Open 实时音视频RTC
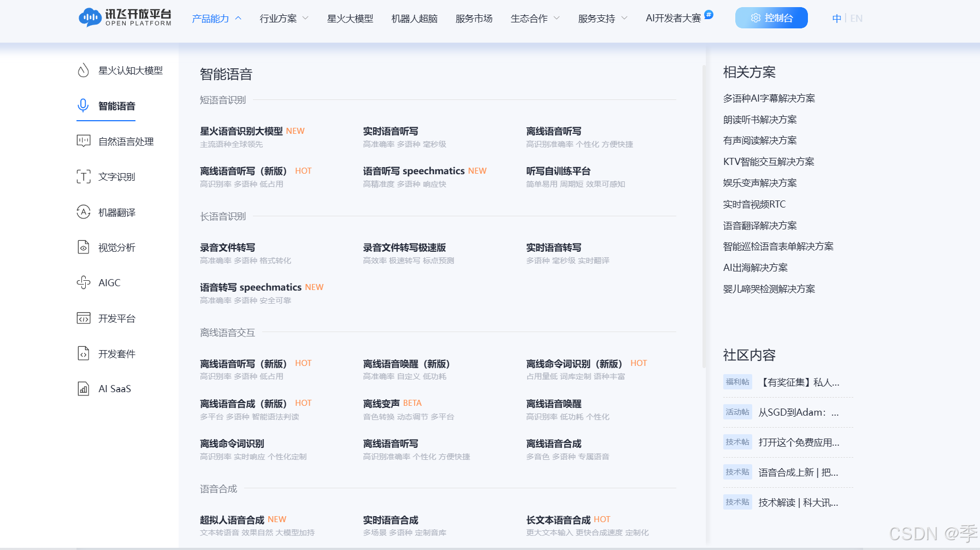Screen dimensions: 980x550 754,204
